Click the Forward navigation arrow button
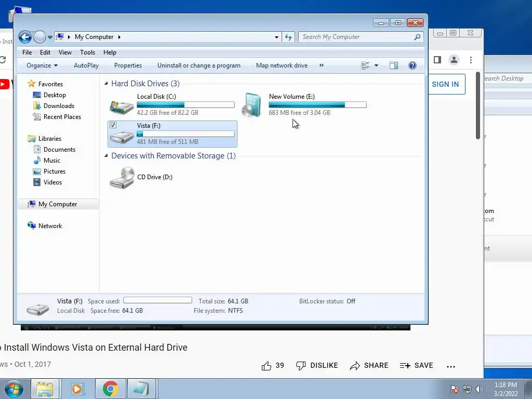532x399 pixels. click(x=39, y=37)
